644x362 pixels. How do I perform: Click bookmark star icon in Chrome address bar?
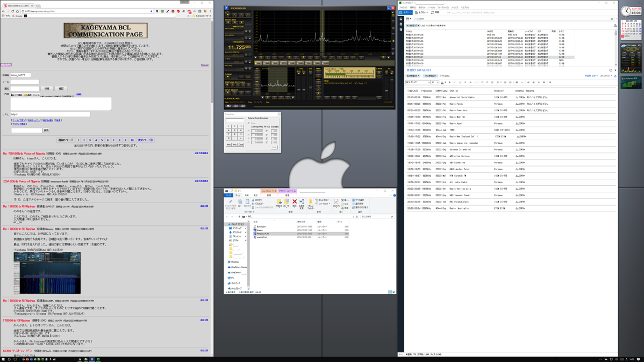[151, 11]
